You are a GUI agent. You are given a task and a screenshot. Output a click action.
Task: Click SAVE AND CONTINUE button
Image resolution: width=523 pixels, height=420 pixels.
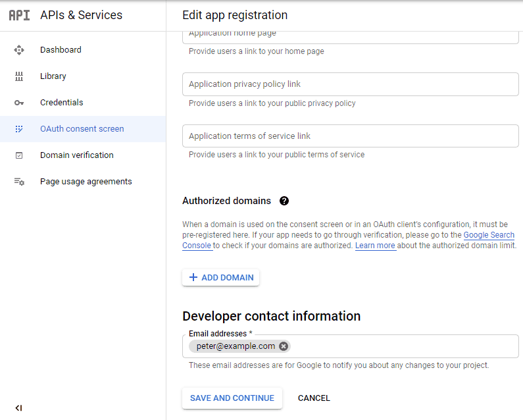coord(232,398)
